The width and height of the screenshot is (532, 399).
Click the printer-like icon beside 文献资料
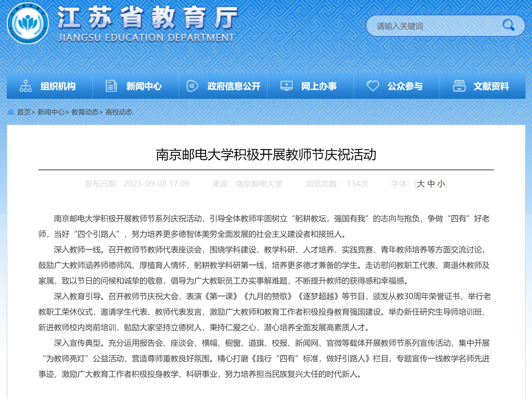(459, 86)
